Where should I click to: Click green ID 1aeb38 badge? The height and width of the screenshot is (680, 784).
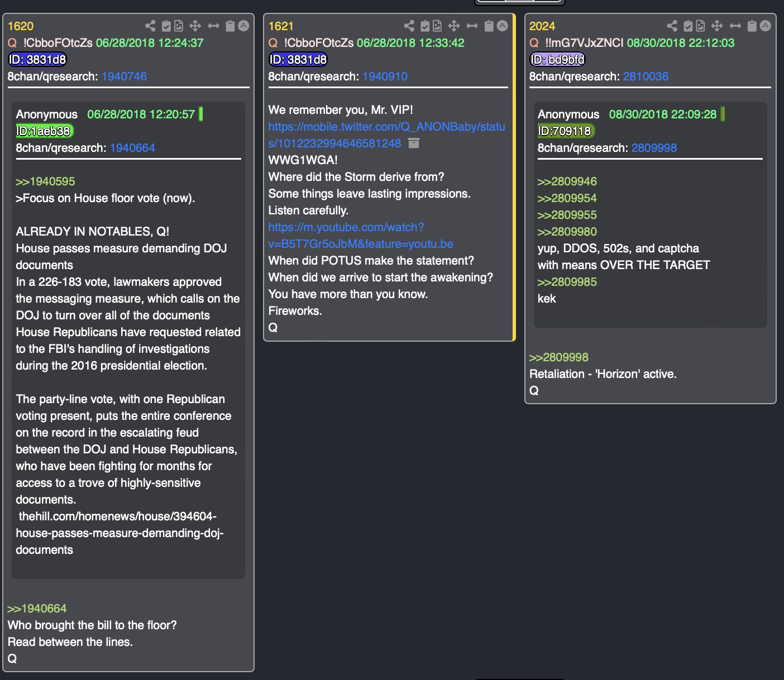point(45,131)
